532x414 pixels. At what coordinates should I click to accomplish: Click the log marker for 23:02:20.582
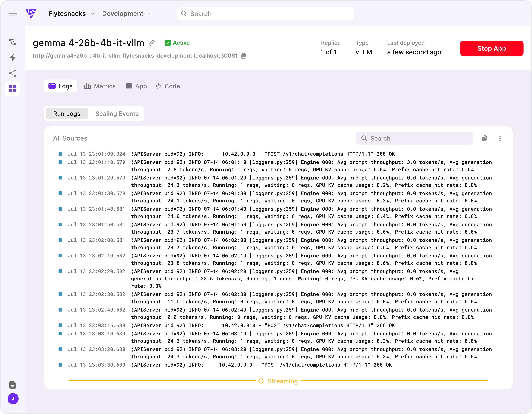pos(60,271)
